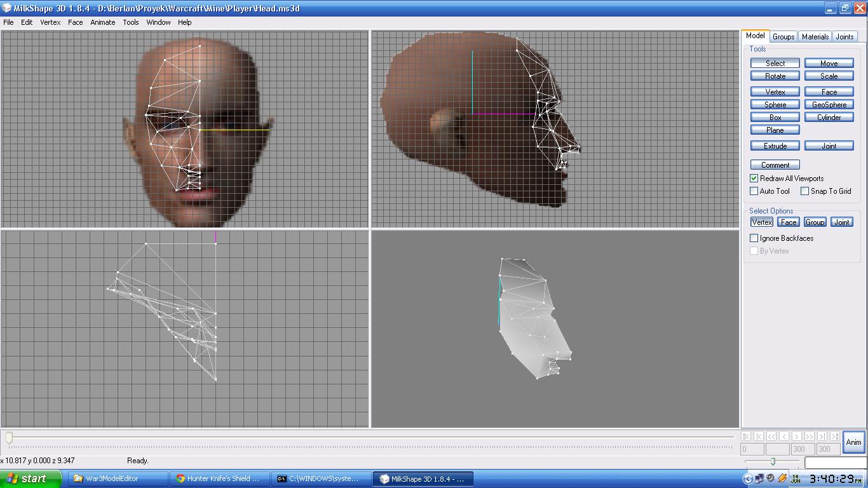Image resolution: width=868 pixels, height=488 pixels.
Task: Pick the Face creation tool
Action: coord(829,91)
